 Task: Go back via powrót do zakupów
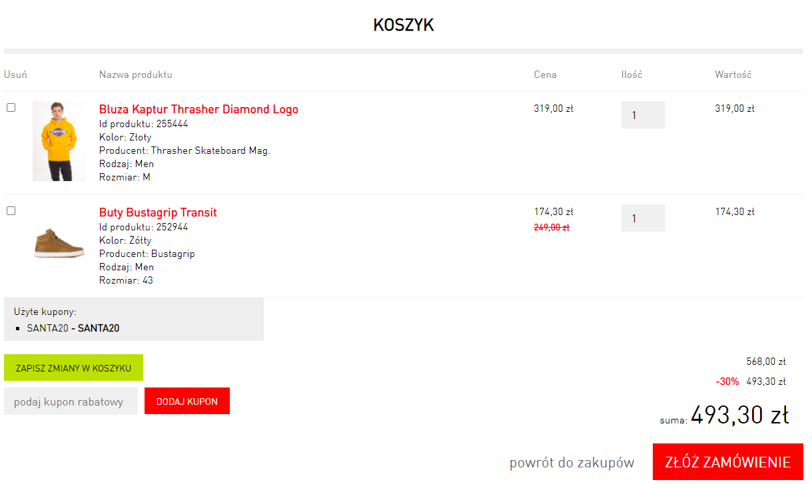pyautogui.click(x=572, y=463)
